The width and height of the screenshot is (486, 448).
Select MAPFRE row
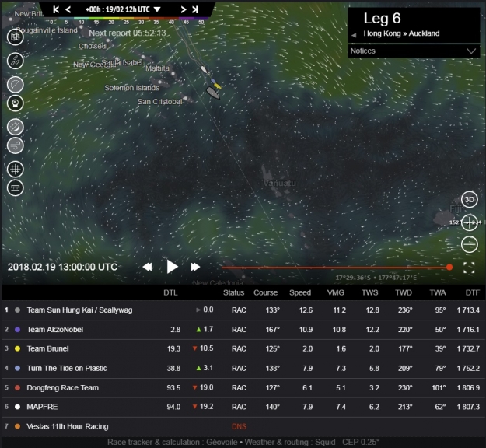[243, 407]
